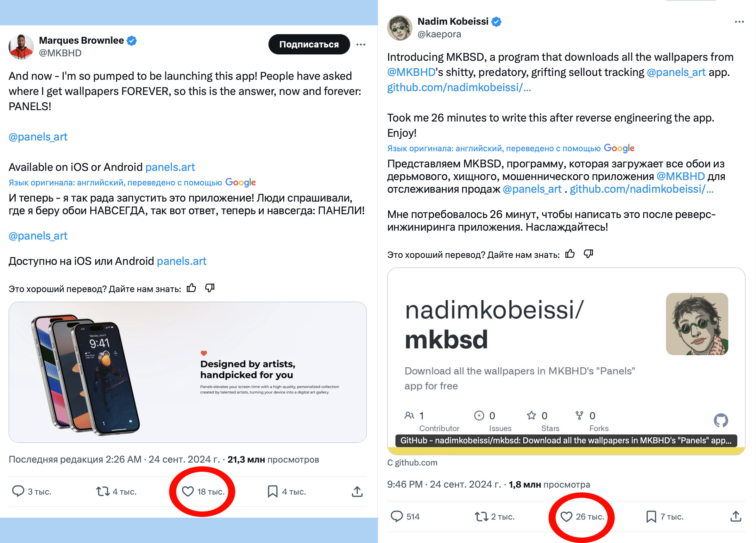Click the Подписаться follow button
Screen dimensions: 756x543
(309, 44)
